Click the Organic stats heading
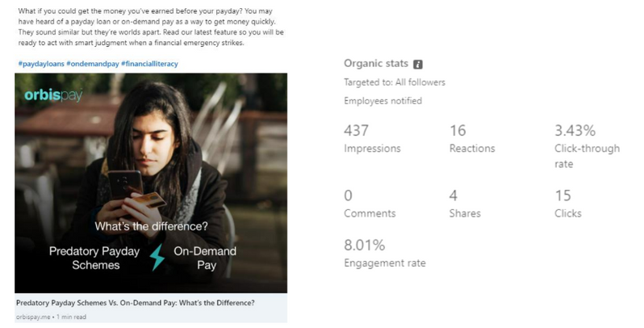Screen dimensions: 644x328 pos(376,64)
